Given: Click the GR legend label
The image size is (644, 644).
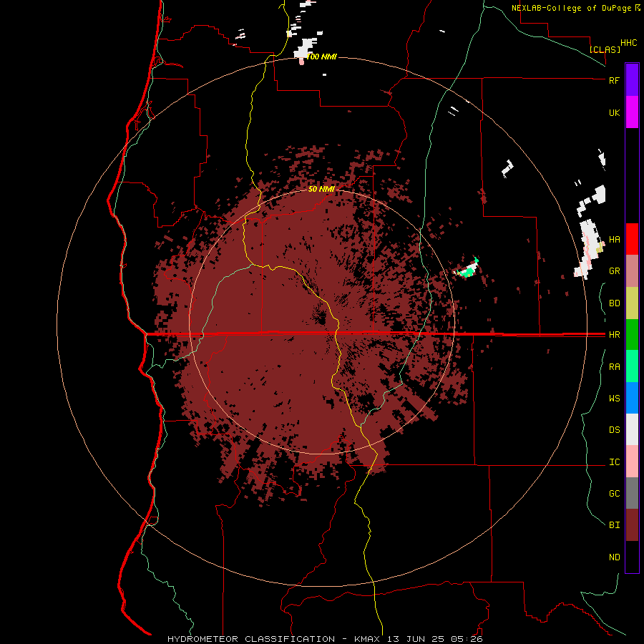Looking at the screenshot, I should tap(614, 271).
